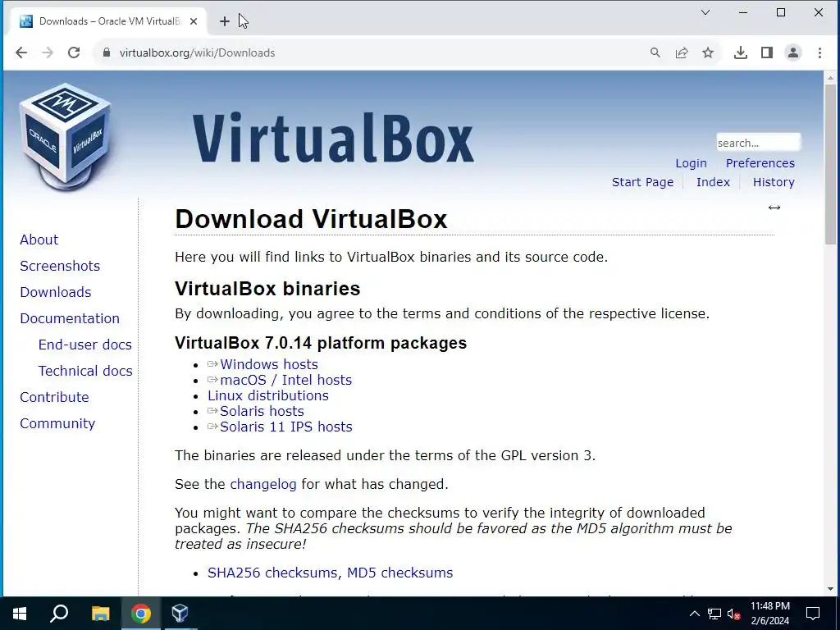Click the page scrollbar thumb
Viewport: 840px width, 630px height.
coord(830,163)
